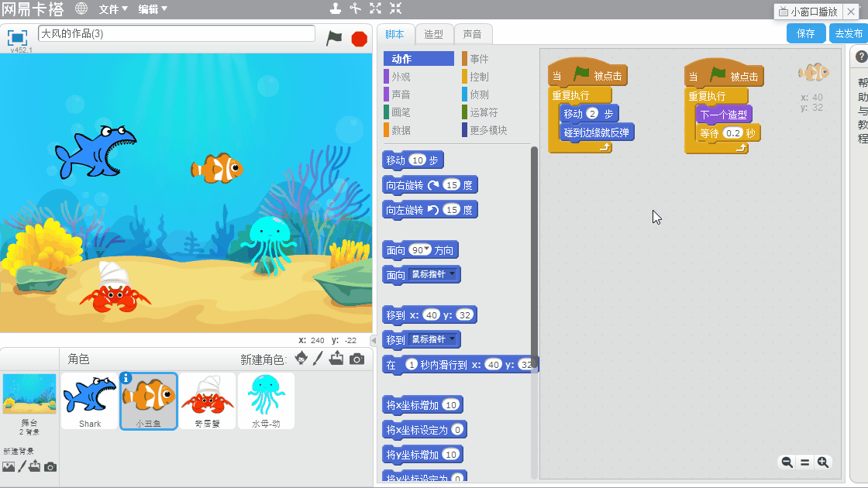Edit the project title field

(x=177, y=34)
